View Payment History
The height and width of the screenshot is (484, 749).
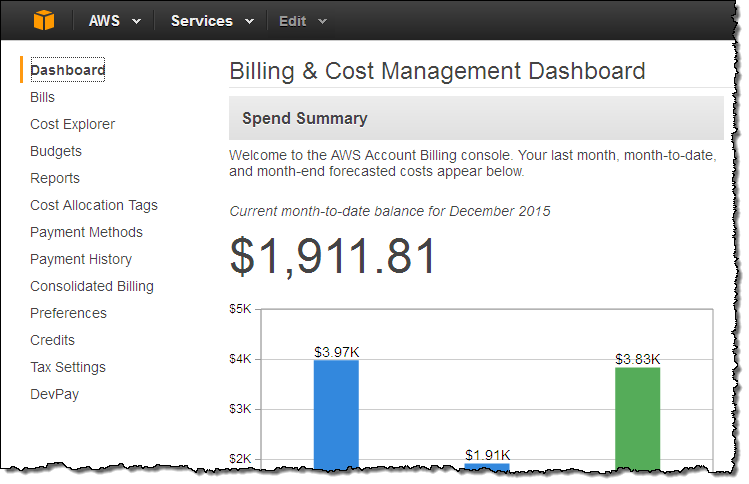(x=81, y=259)
